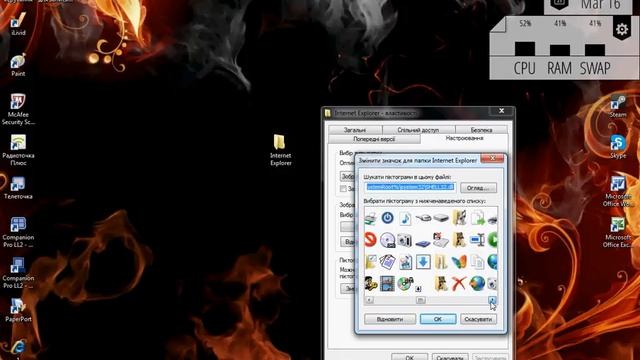Click the SWAP usage bar in widget
The image size is (640, 360).
[595, 50]
